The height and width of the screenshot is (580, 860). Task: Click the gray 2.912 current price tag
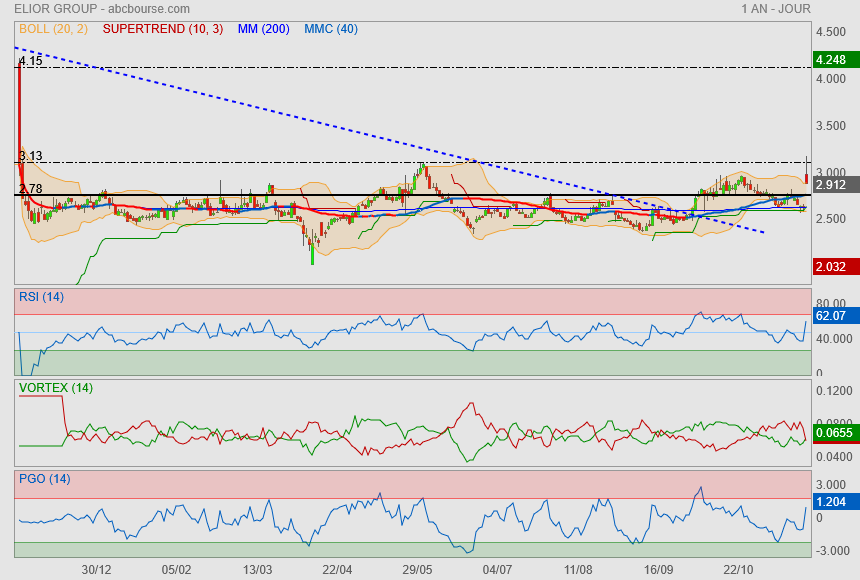832,185
